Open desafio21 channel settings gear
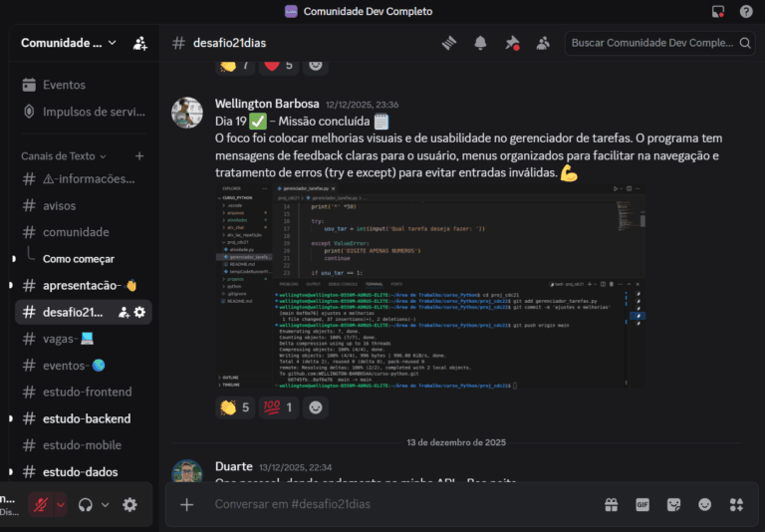Viewport: 765px width, 532px height. point(139,313)
